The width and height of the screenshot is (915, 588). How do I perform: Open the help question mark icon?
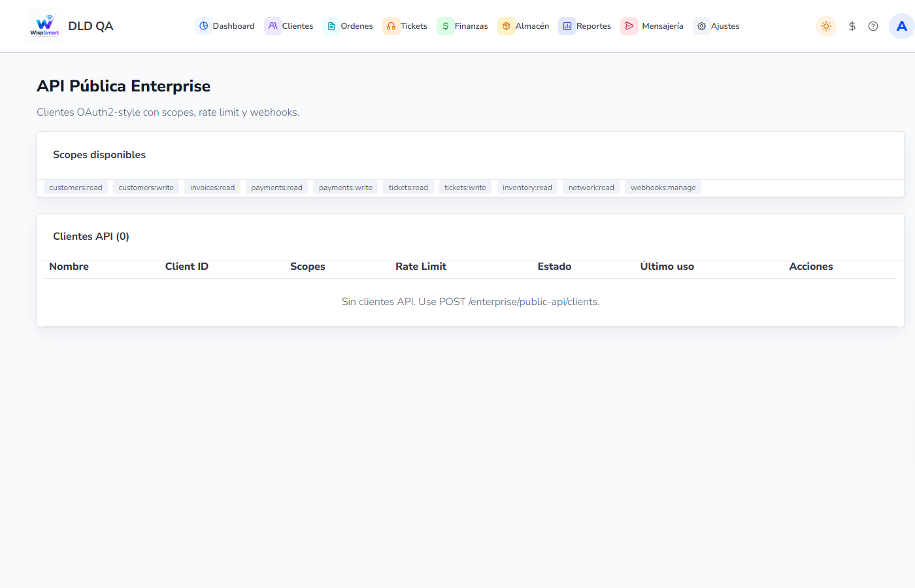pos(873,26)
